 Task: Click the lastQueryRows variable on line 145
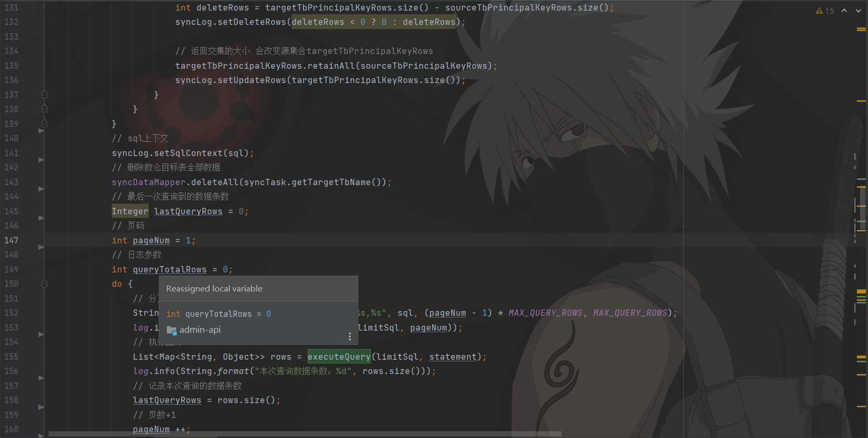click(x=188, y=211)
